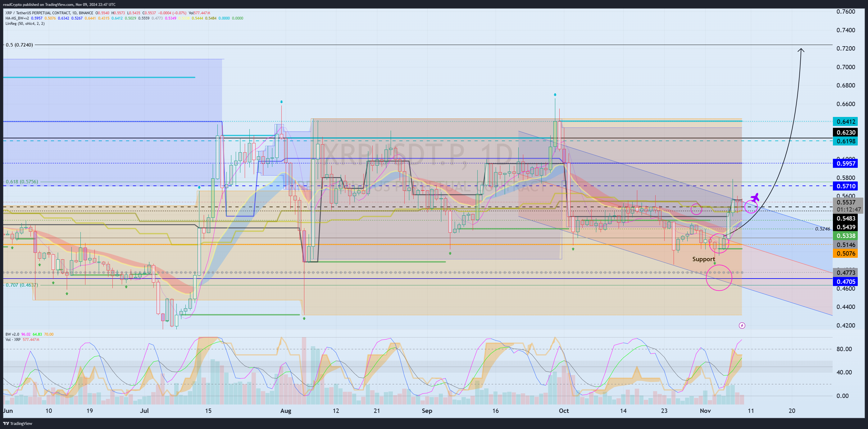The image size is (868, 429).
Task: Select the HA-MS_BW+v2 indicator legend
Action: 17,18
